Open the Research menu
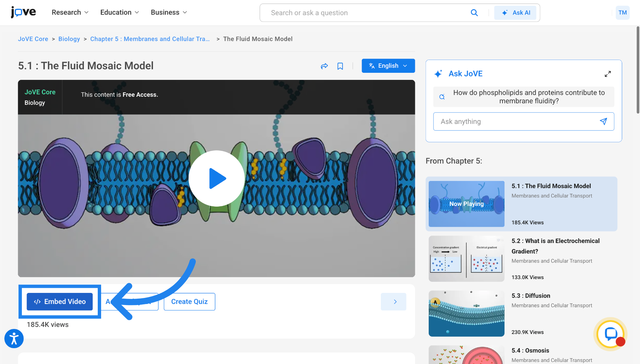 pyautogui.click(x=70, y=12)
